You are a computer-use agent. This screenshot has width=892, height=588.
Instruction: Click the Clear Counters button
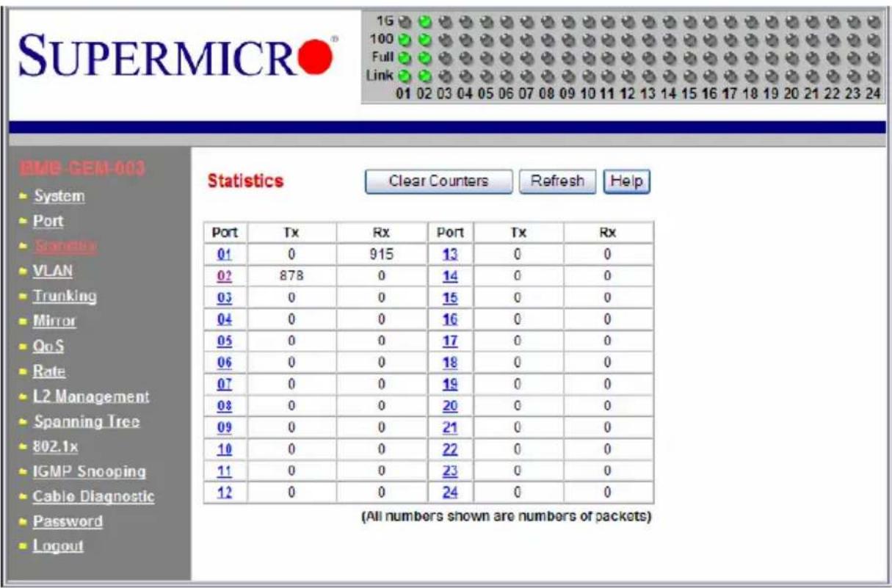[x=438, y=181]
